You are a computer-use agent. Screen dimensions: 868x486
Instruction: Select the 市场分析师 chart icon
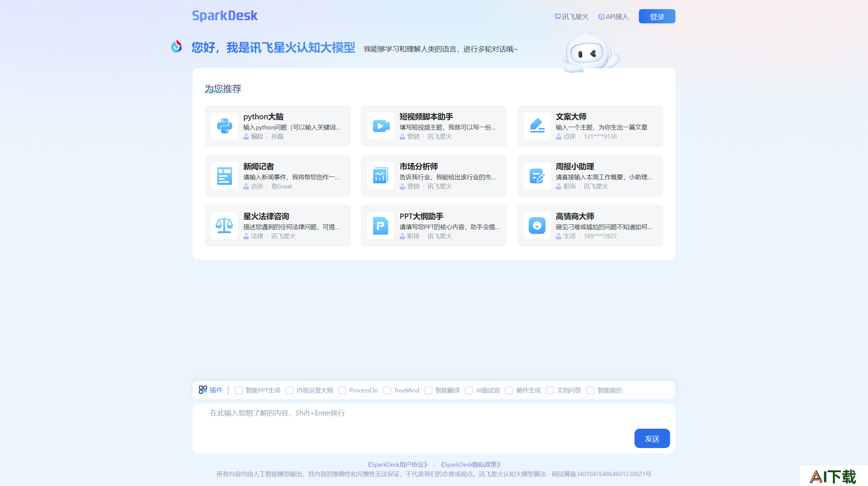tap(381, 176)
